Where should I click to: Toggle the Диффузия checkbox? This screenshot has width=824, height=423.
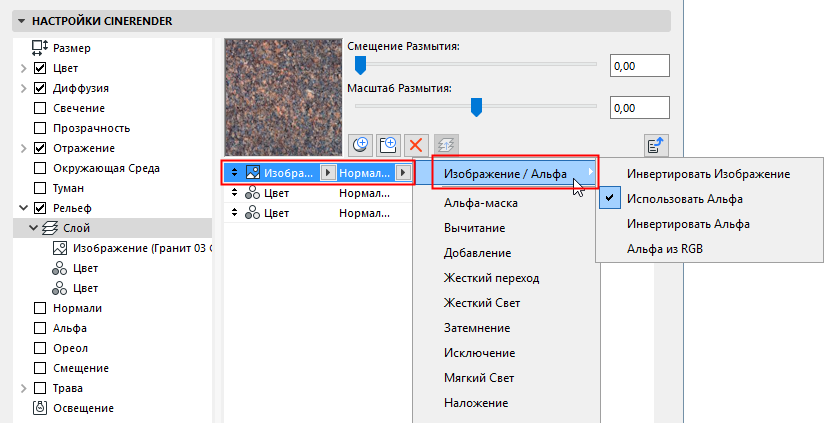[x=40, y=88]
